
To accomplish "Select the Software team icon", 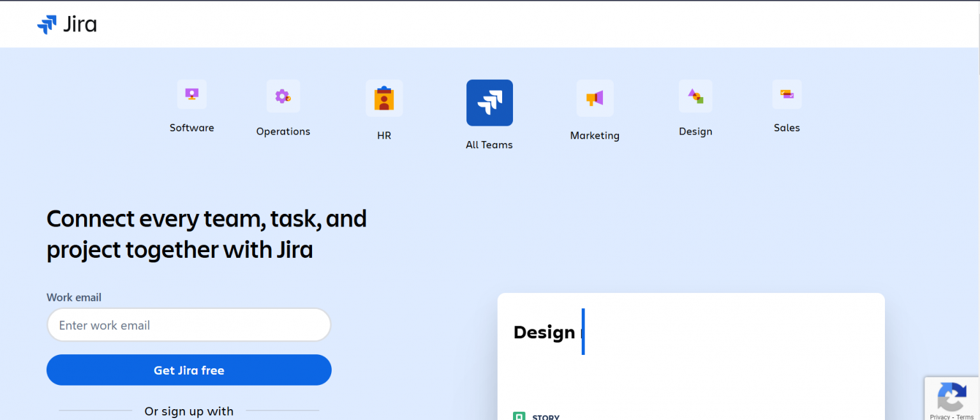I will click(191, 94).
